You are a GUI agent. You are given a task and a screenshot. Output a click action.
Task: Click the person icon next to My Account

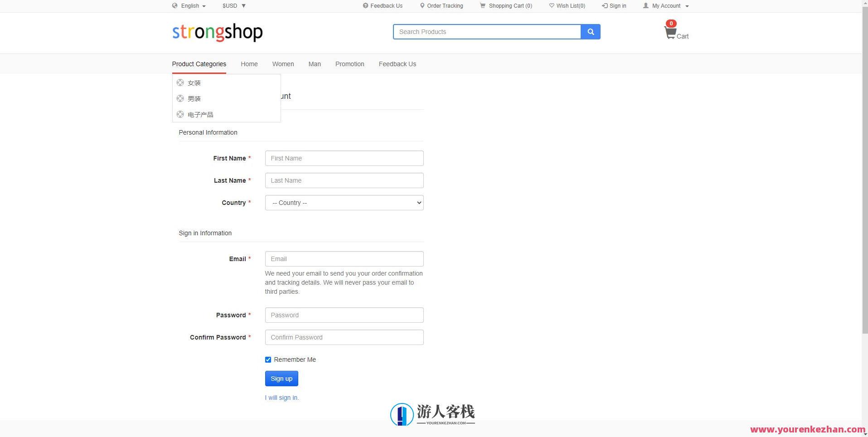coord(645,6)
